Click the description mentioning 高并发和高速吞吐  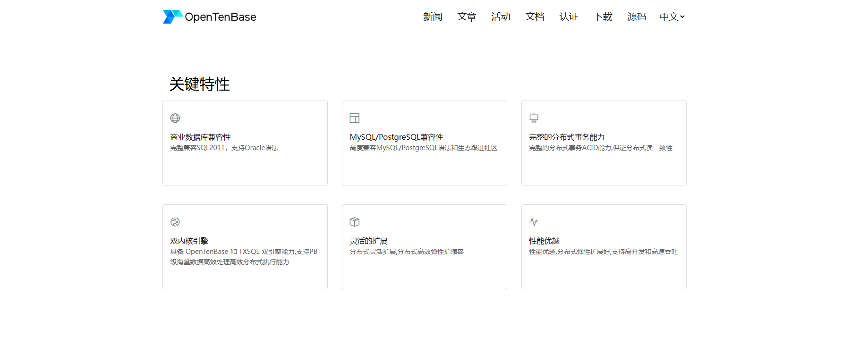[x=604, y=252]
